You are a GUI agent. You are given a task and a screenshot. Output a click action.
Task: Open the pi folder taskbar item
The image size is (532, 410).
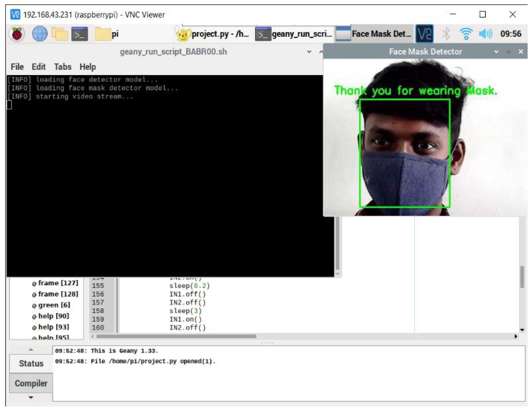[x=107, y=34]
